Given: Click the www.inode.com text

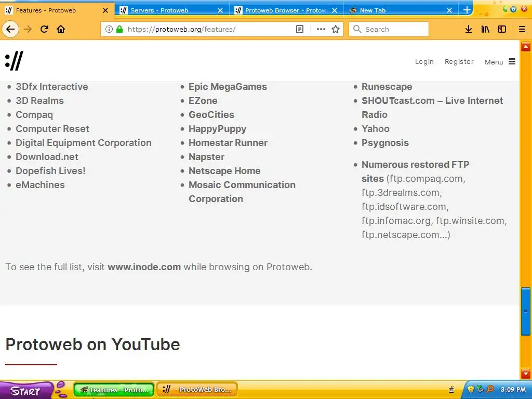Looking at the screenshot, I should pos(144,267).
